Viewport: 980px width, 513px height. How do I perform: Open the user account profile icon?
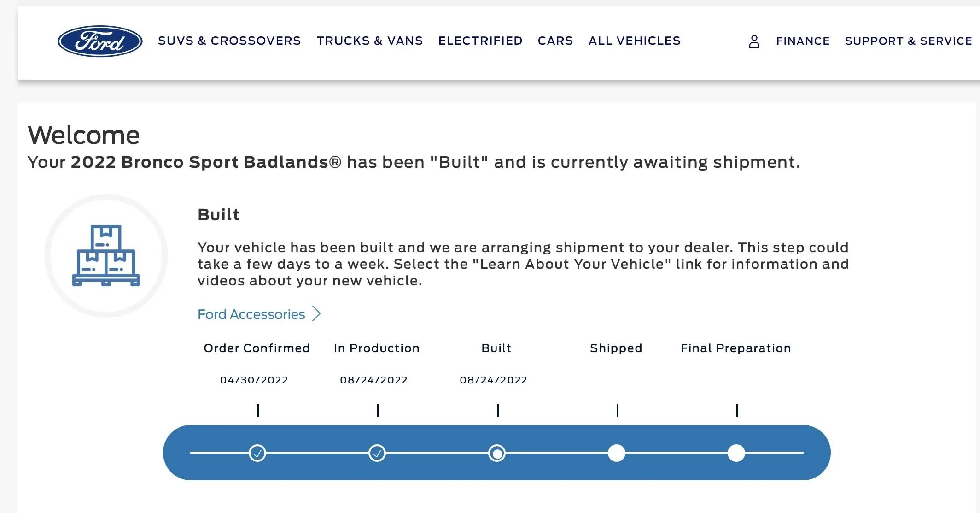[x=754, y=41]
